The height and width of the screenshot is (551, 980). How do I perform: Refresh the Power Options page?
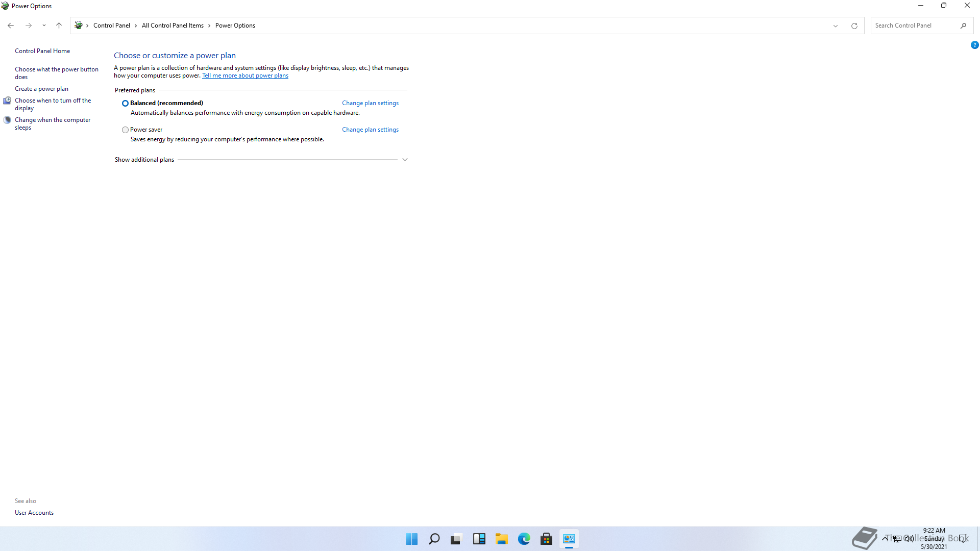(854, 26)
